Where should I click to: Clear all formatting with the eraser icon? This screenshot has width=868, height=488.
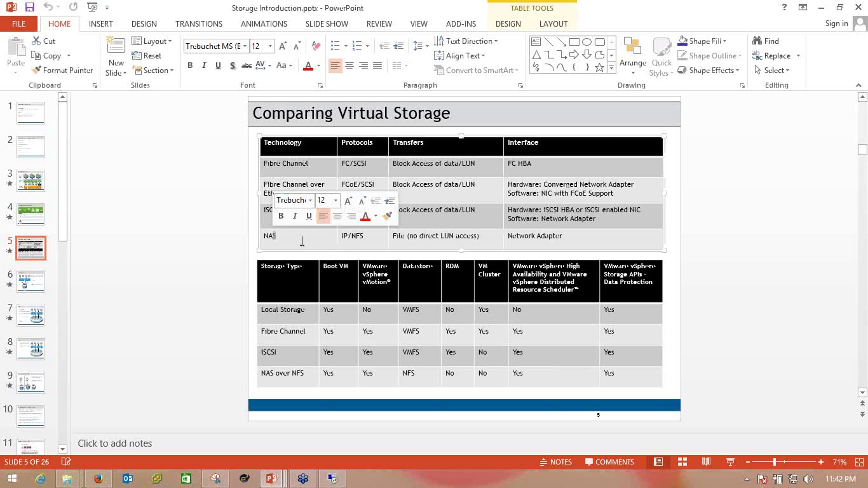[x=316, y=46]
